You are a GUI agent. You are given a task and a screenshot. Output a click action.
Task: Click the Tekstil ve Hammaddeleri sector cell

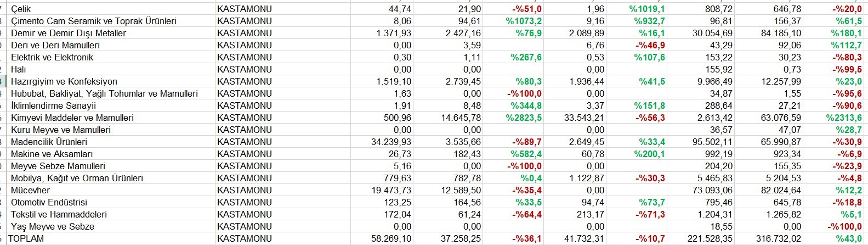59,214
